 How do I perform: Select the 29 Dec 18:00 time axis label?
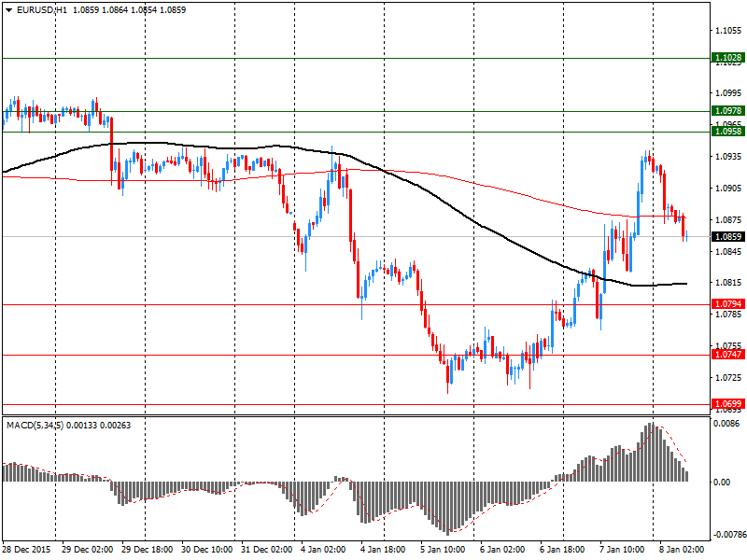click(x=148, y=550)
